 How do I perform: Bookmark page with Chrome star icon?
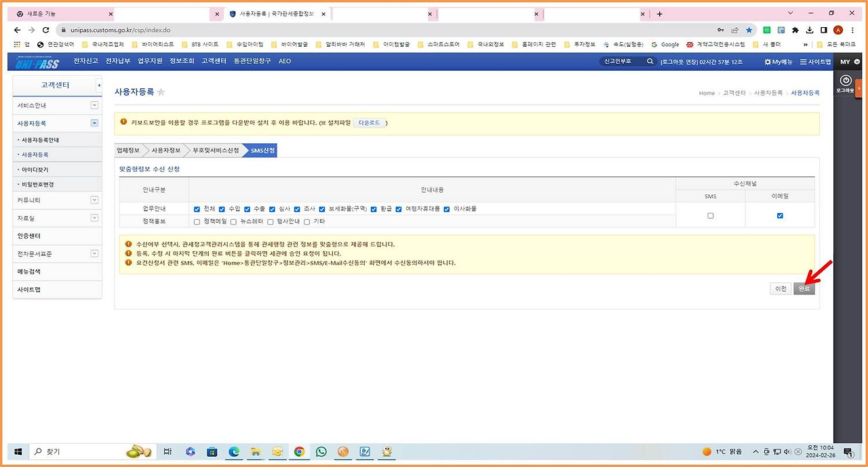pyautogui.click(x=749, y=30)
